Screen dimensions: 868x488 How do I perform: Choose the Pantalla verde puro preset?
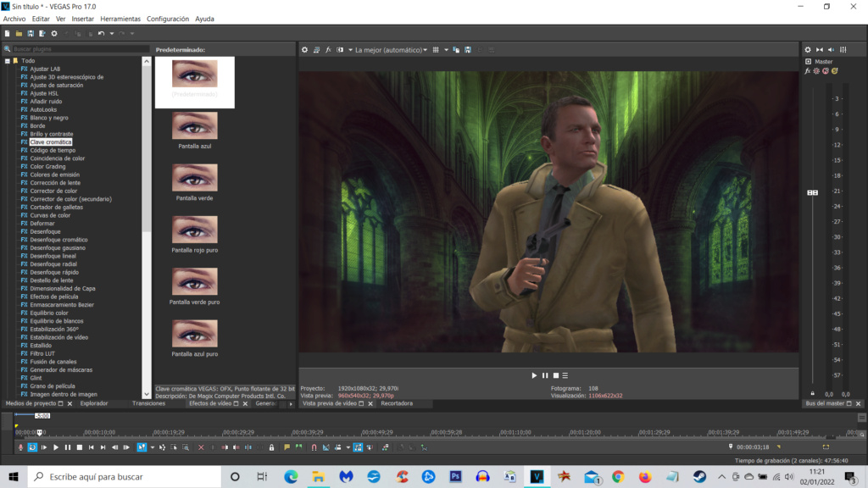tap(195, 281)
